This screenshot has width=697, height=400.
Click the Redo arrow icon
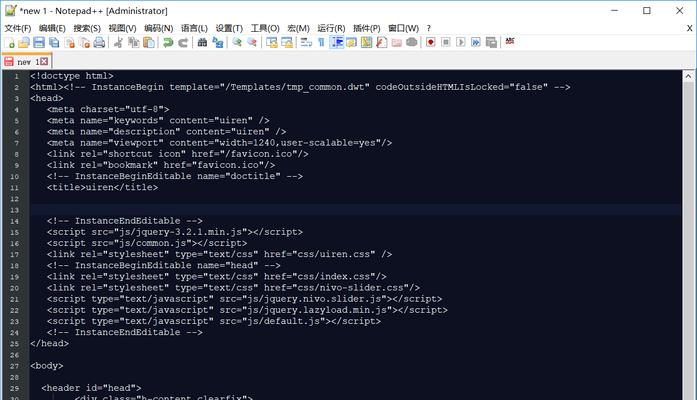pos(183,43)
